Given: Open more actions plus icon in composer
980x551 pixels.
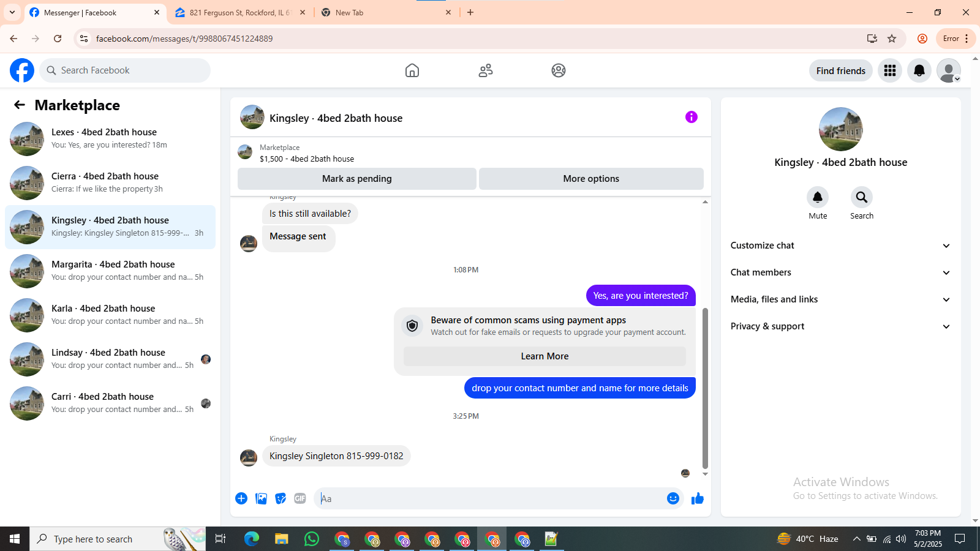Looking at the screenshot, I should [241, 498].
